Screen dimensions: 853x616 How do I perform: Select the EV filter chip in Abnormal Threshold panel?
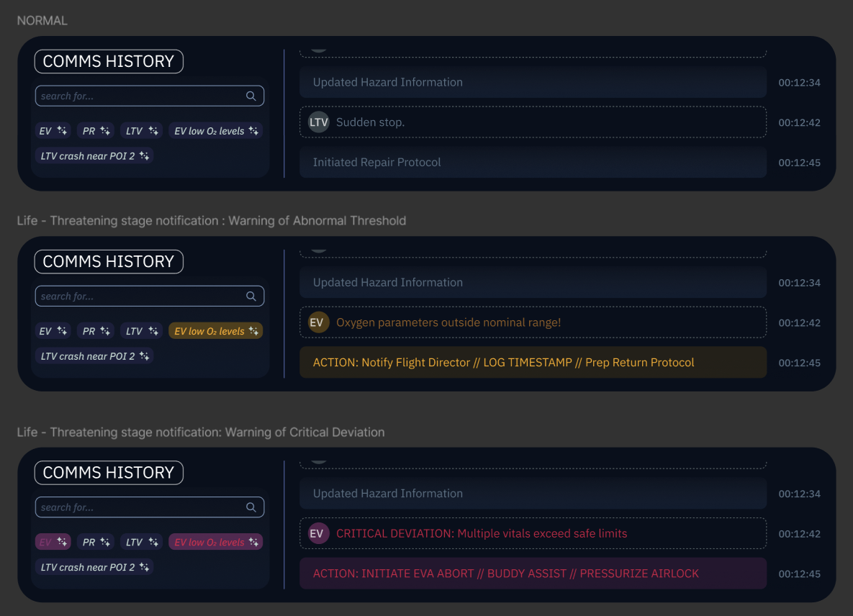[53, 331]
